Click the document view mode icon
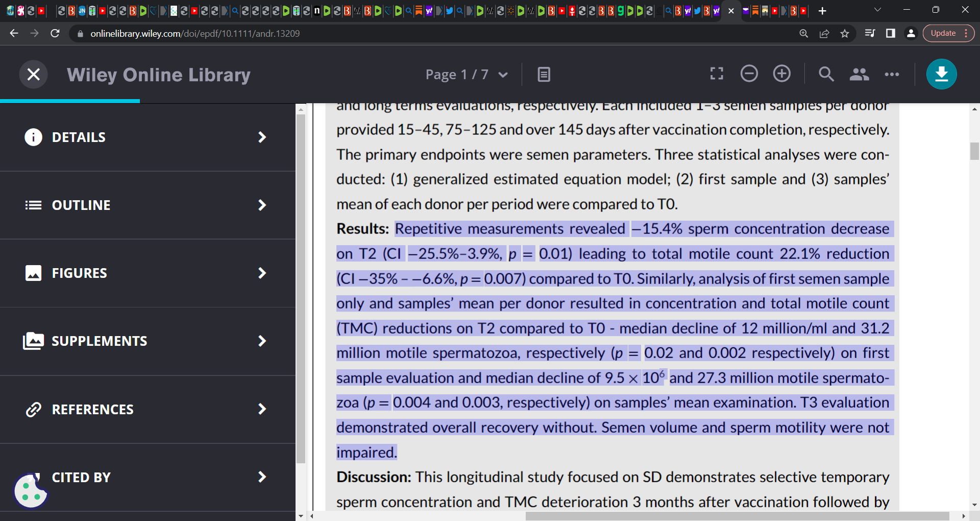 (544, 75)
